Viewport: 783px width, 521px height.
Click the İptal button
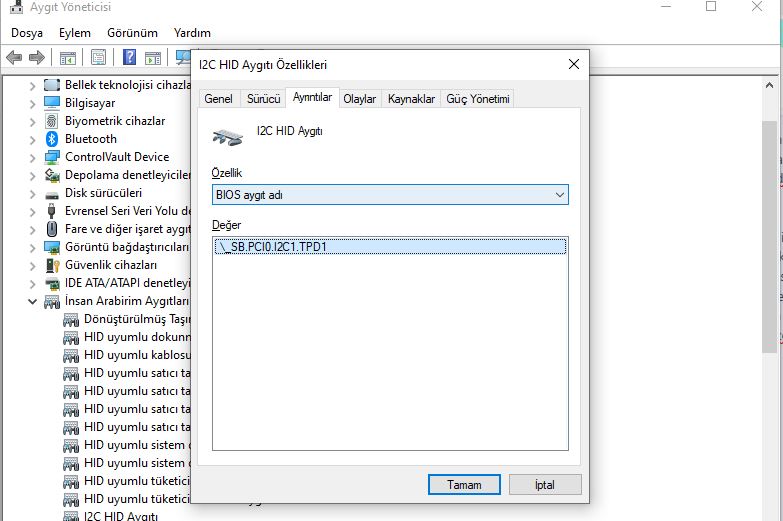pos(545,485)
